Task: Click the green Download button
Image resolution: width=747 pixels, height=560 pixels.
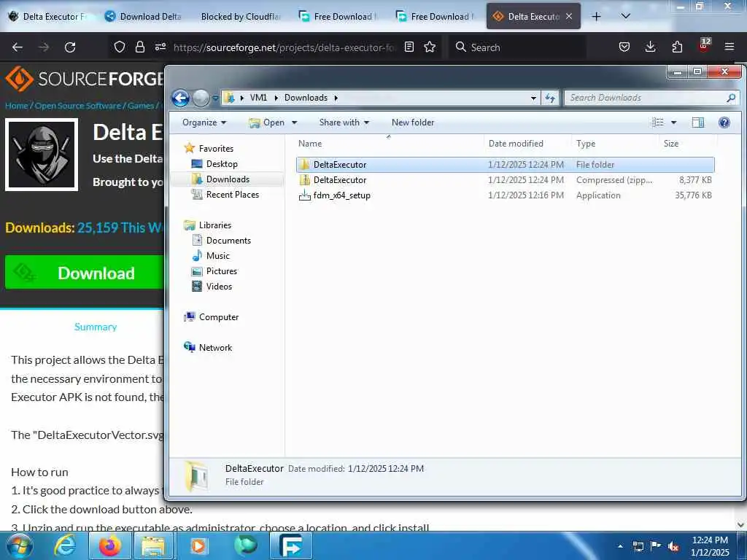Action: pyautogui.click(x=85, y=273)
